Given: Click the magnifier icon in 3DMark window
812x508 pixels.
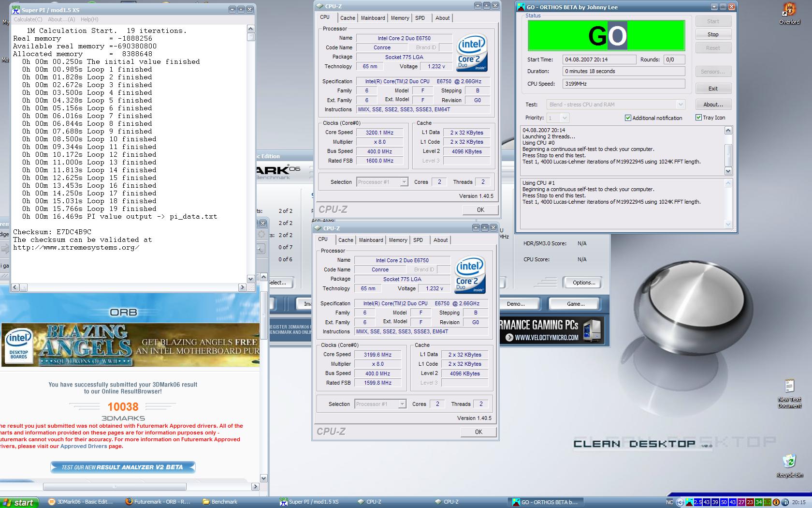Looking at the screenshot, I should pyautogui.click(x=260, y=249).
